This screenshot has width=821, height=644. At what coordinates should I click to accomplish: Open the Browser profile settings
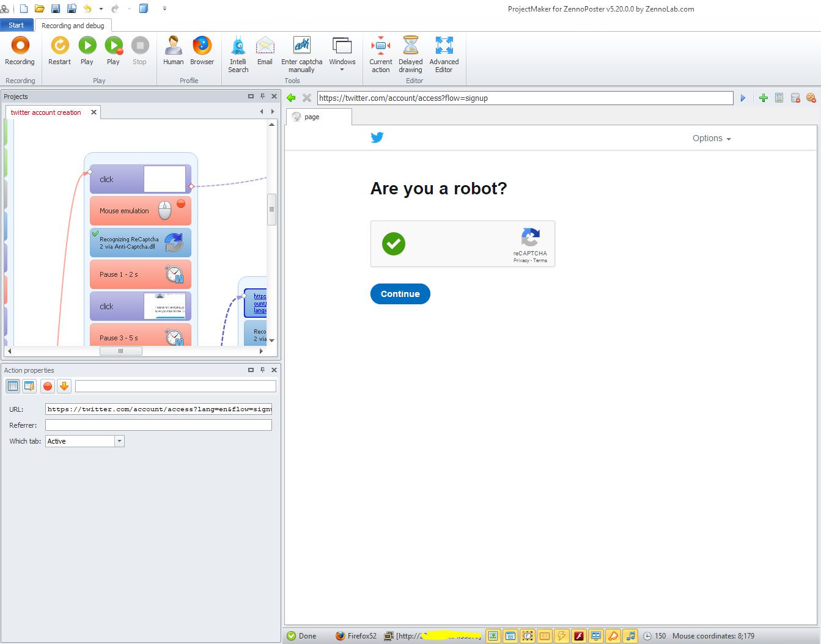202,51
